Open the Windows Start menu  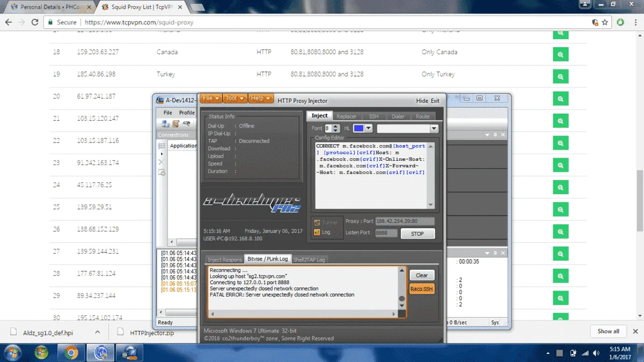tap(13, 353)
